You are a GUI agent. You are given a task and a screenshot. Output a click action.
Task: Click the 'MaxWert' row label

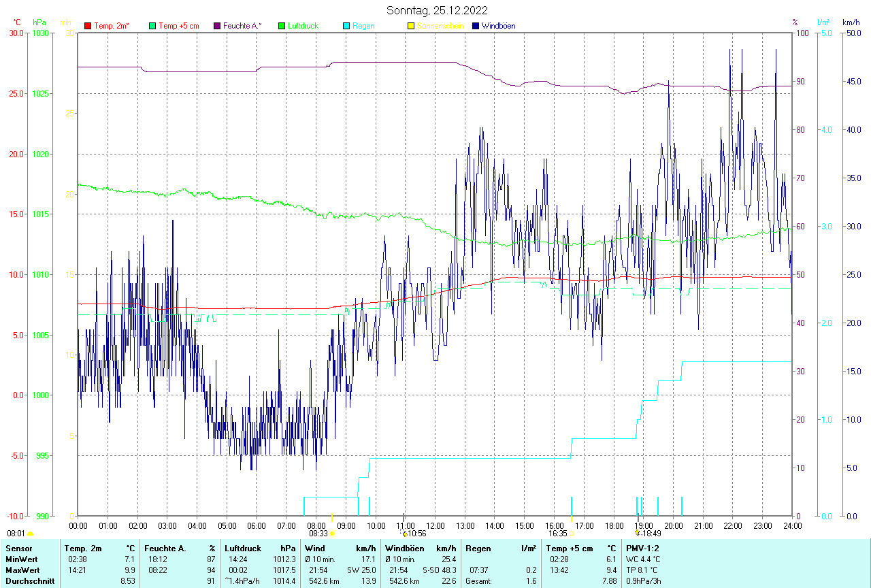[x=23, y=570]
